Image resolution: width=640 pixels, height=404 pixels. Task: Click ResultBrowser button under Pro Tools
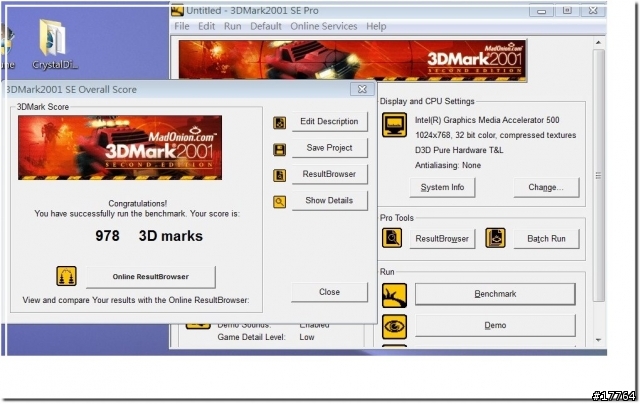[442, 239]
